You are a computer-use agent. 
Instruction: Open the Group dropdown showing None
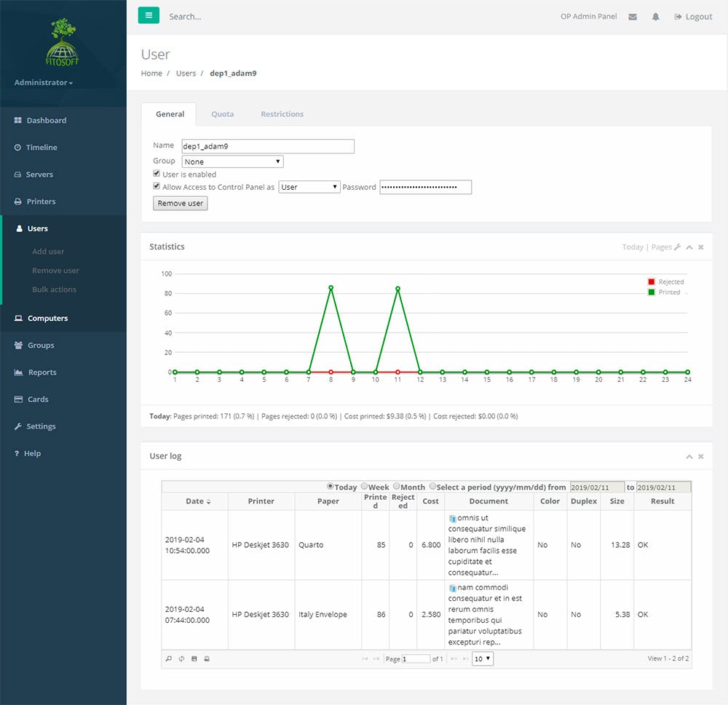pos(232,161)
